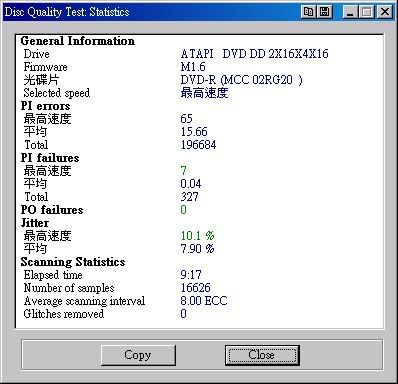Select the 'Selected speed' label
This screenshot has width=398, height=384.
pyautogui.click(x=57, y=93)
